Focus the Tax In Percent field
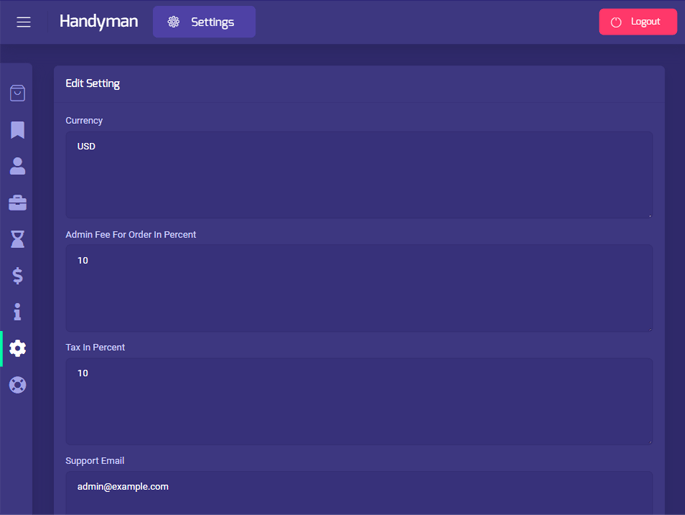 tap(358, 401)
